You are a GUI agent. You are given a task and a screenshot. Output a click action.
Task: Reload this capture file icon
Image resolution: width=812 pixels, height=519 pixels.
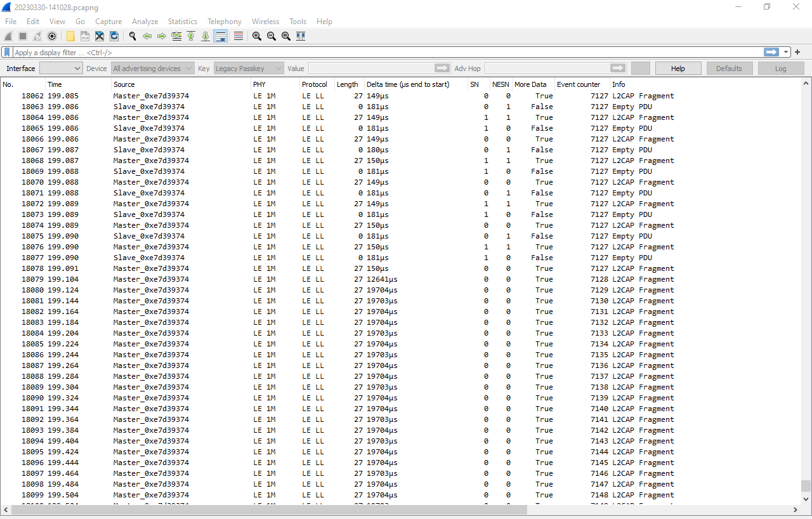(114, 36)
